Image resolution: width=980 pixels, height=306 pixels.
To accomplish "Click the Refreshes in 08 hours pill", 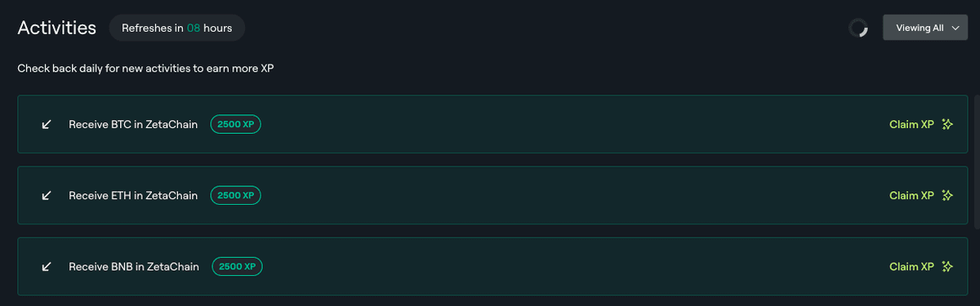I will tap(177, 28).
